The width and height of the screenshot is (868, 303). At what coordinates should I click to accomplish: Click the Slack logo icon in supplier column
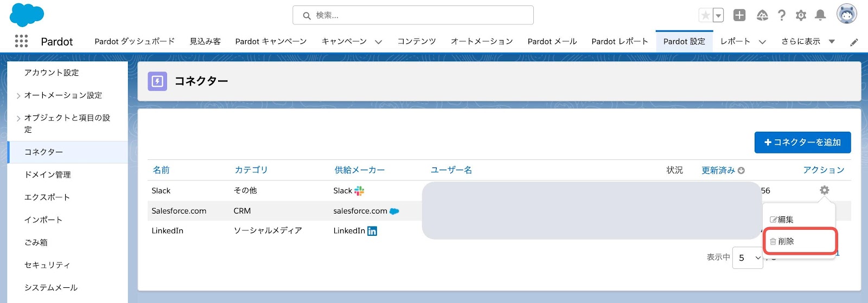point(359,191)
